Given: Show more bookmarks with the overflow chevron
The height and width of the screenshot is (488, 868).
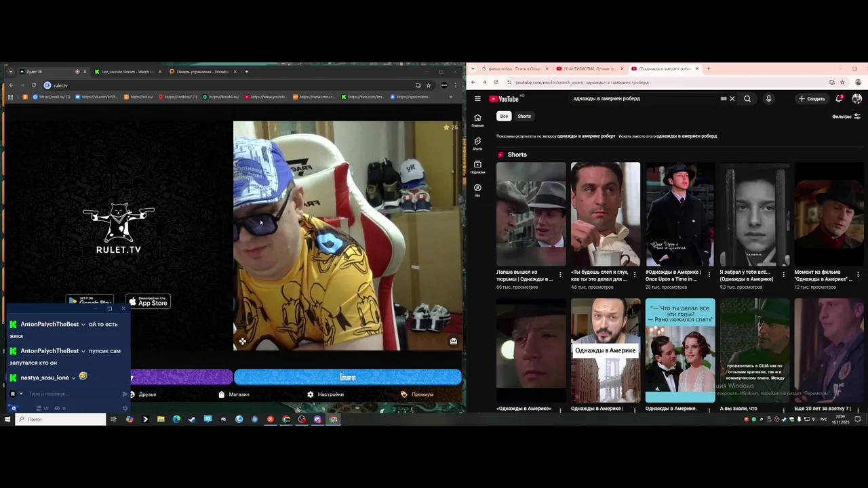Looking at the screenshot, I should click(450, 97).
